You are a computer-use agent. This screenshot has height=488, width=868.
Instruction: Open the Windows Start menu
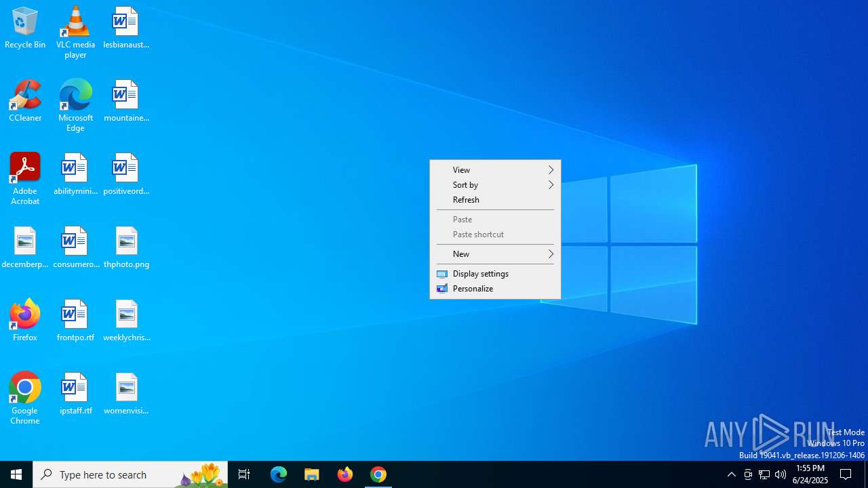(x=16, y=474)
